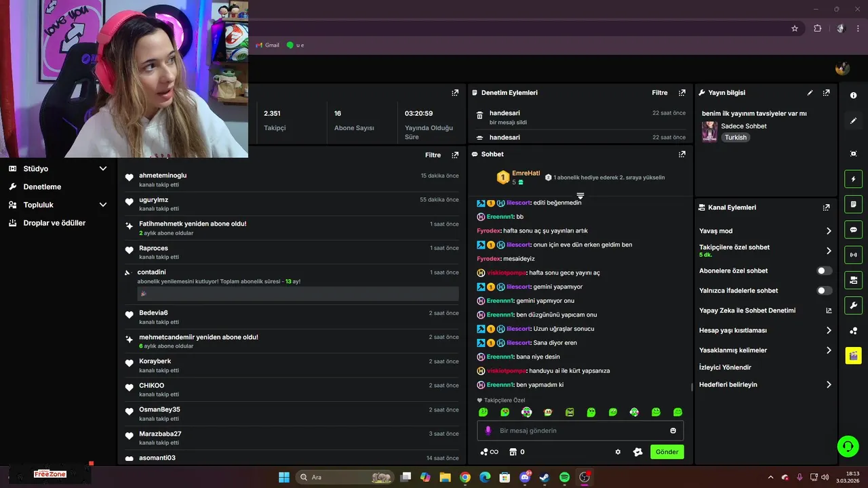868x488 pixels.
Task: Click EmreHatI in gift leaderboard
Action: tap(526, 174)
